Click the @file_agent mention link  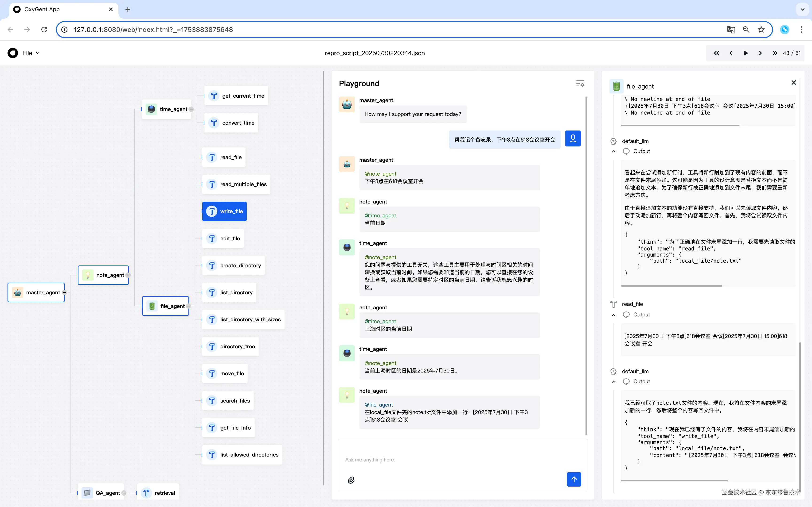tap(379, 405)
